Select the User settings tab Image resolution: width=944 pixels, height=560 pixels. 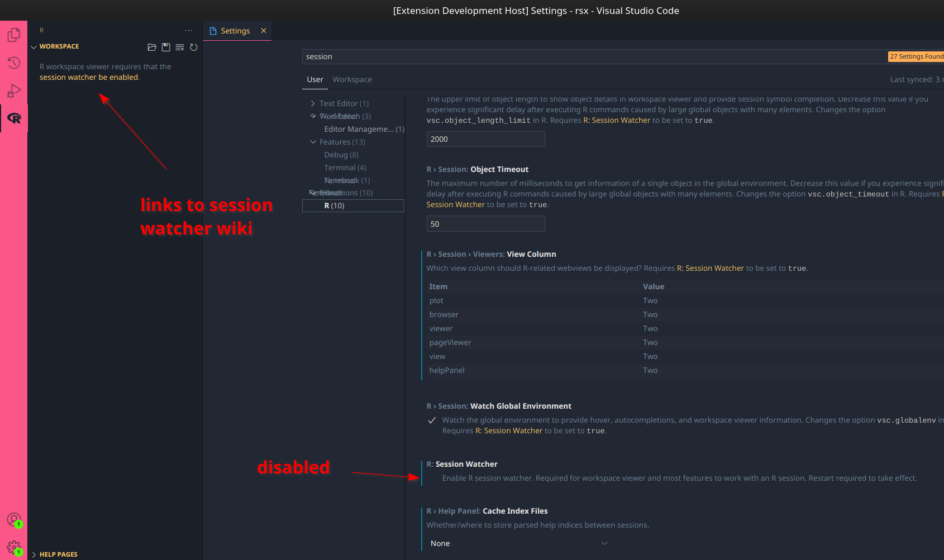pos(315,79)
